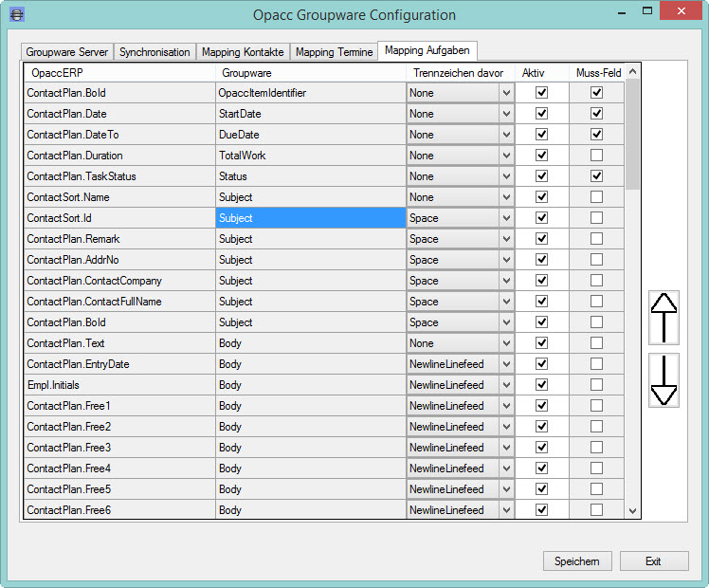The height and width of the screenshot is (588, 709).
Task: Select the ContactPlan.EntryDate cell
Action: click(x=119, y=363)
